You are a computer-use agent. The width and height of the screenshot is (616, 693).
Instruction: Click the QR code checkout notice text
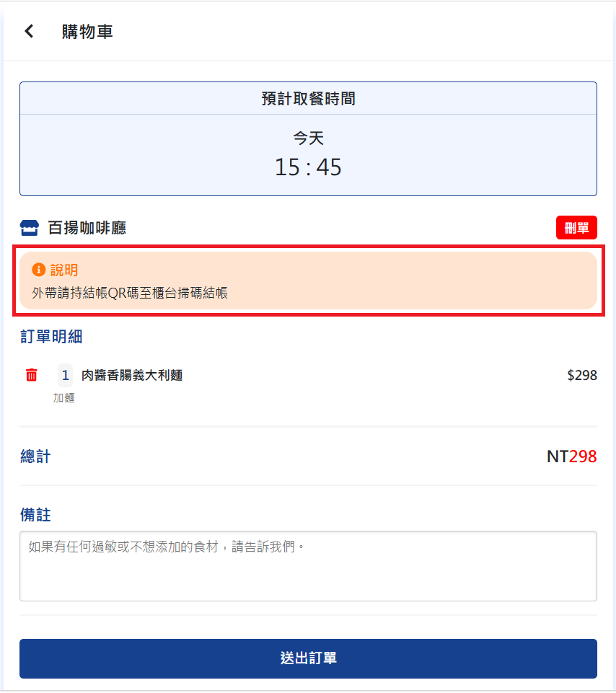130,293
